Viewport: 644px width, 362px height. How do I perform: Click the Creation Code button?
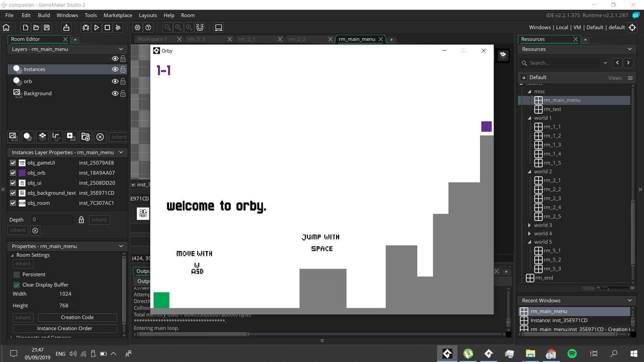[x=77, y=317]
